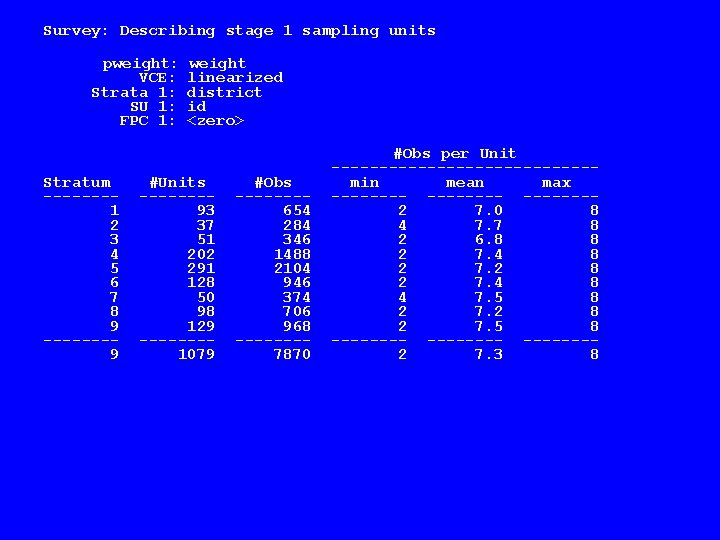720x540 pixels.
Task: Click the '#Obs' column header
Action: (273, 183)
